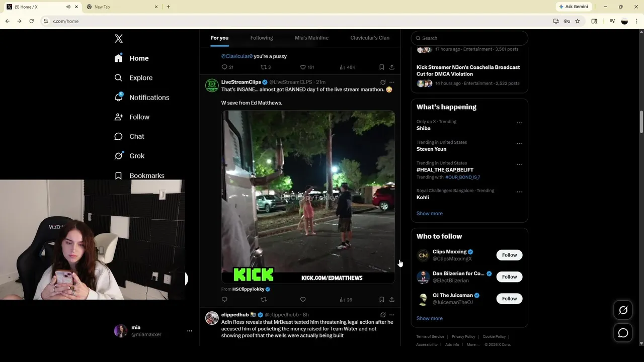Play the Ed Matthews Kick video

coord(308,197)
